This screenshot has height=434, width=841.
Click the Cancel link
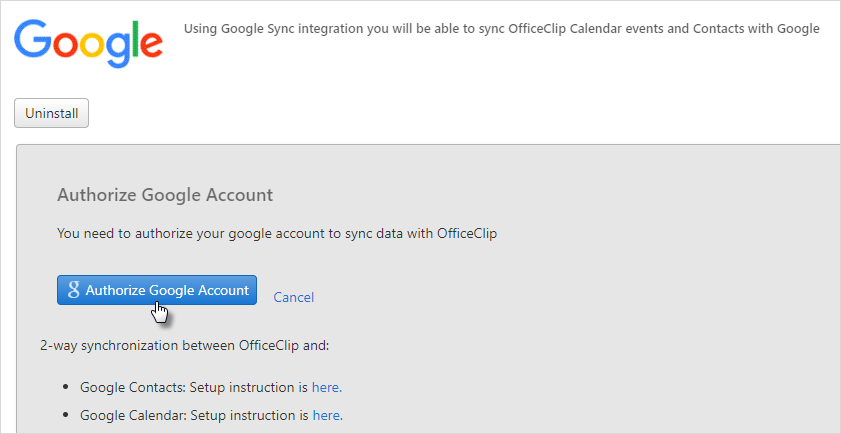[293, 297]
